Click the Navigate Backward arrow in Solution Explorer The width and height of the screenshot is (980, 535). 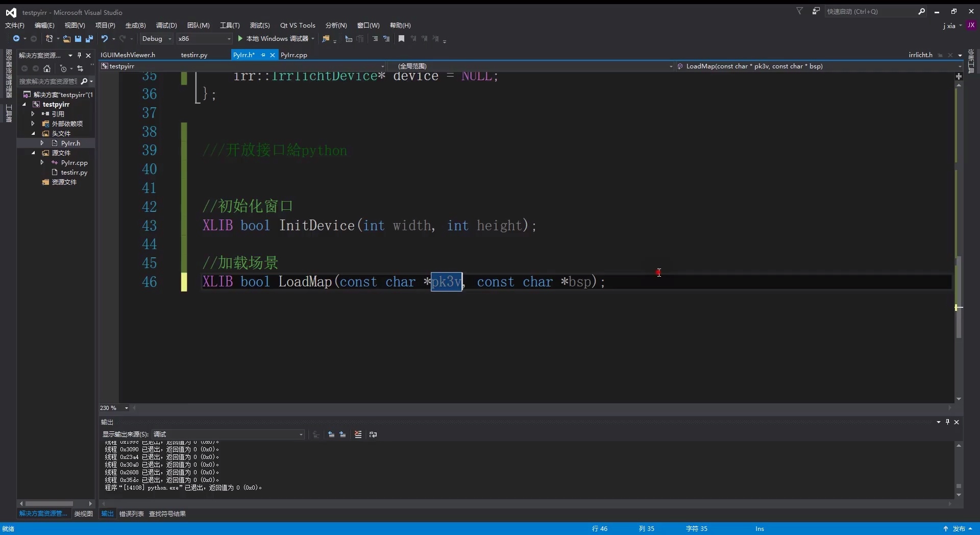point(24,68)
